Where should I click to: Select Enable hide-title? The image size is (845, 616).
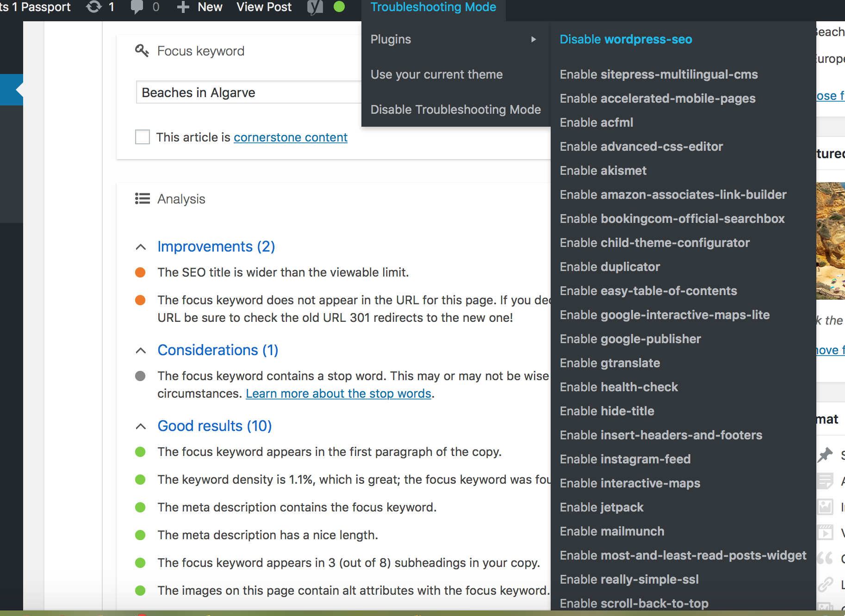607,411
